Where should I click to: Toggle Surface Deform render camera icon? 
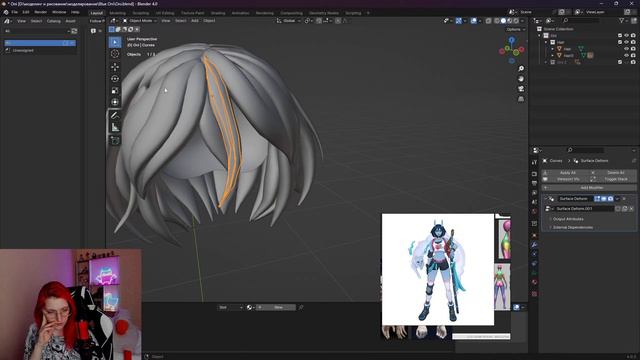610,199
